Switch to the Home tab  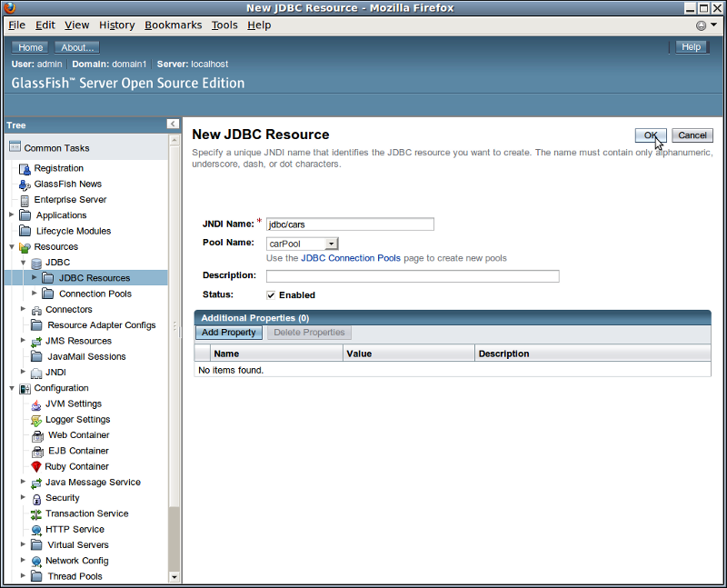tap(31, 46)
